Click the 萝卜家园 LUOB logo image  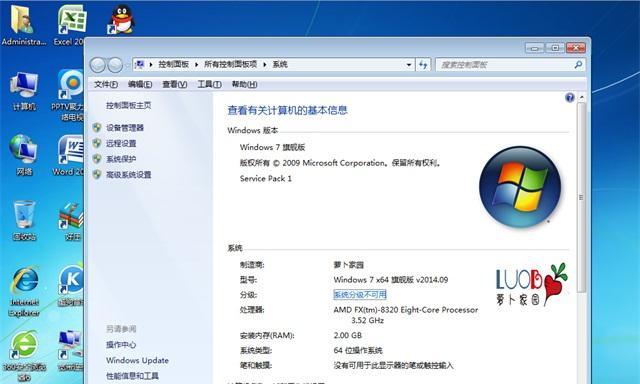(531, 285)
